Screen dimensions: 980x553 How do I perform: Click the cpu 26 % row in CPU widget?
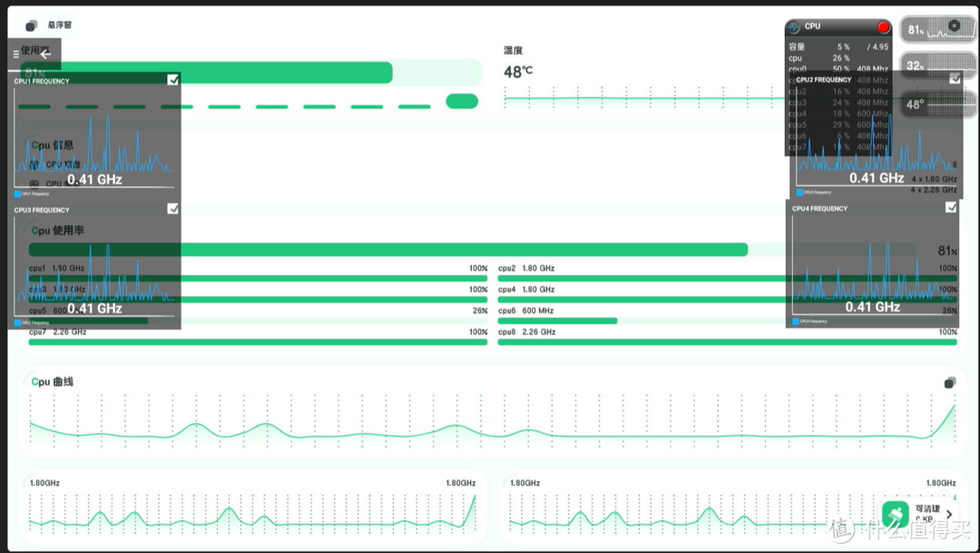838,58
